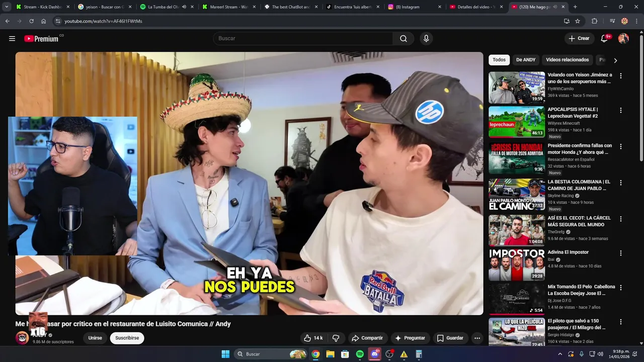Image resolution: width=644 pixels, height=362 pixels.
Task: Open the Chrome three-dot menu
Action: point(636,21)
